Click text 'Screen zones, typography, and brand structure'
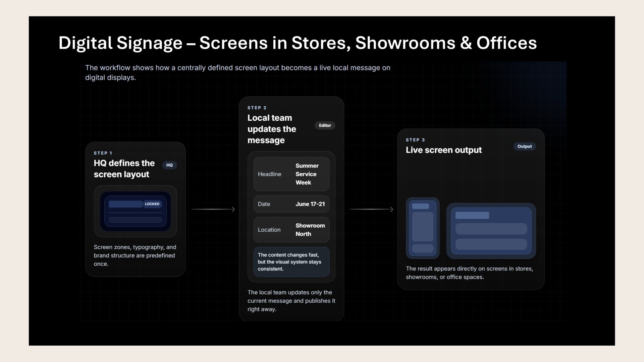The image size is (644, 362). tap(135, 255)
